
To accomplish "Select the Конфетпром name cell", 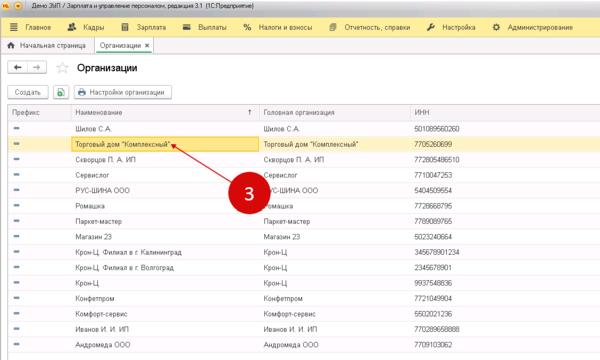I will point(165,298).
